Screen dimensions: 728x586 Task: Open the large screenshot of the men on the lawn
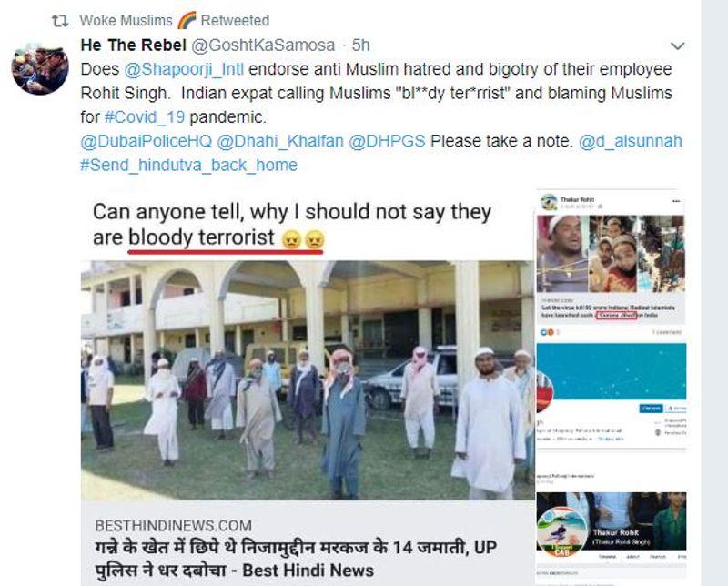(308, 380)
